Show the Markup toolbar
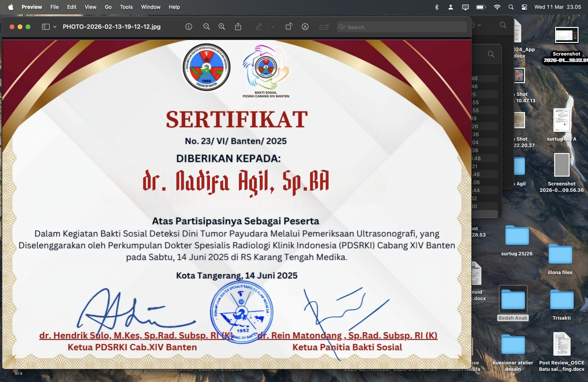Image resolution: width=588 pixels, height=382 pixels. coord(305,27)
